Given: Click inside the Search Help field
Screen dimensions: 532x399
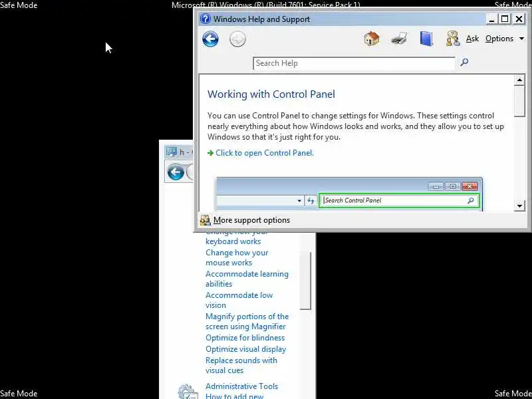Looking at the screenshot, I should pos(354,63).
